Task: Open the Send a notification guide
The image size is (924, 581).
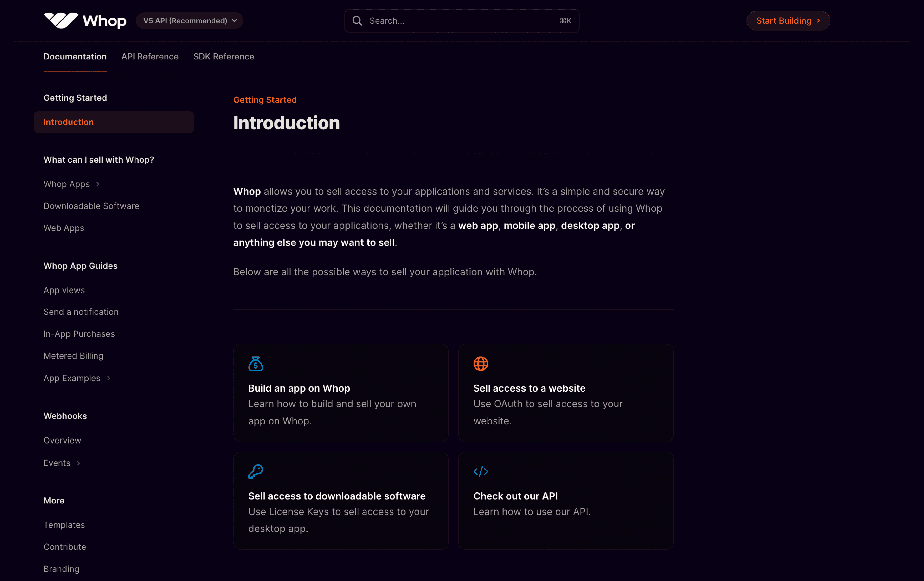Action: 81,312
